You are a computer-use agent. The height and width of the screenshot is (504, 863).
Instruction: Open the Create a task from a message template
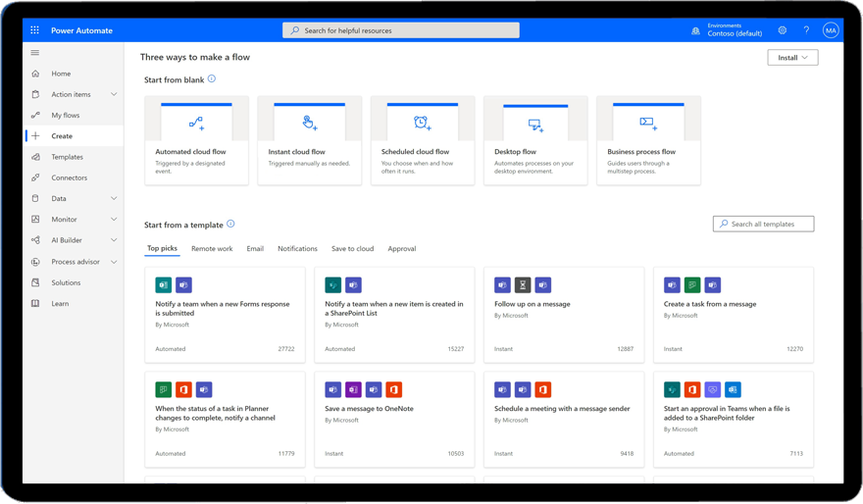point(734,315)
